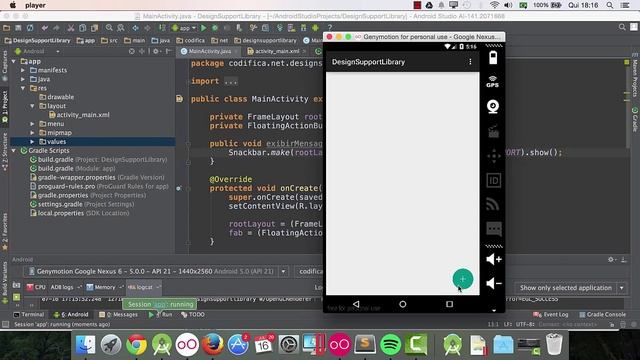This screenshot has height=360, width=640.
Task: Click DesignSupportLibrary breadcrumb
Action: [38, 40]
